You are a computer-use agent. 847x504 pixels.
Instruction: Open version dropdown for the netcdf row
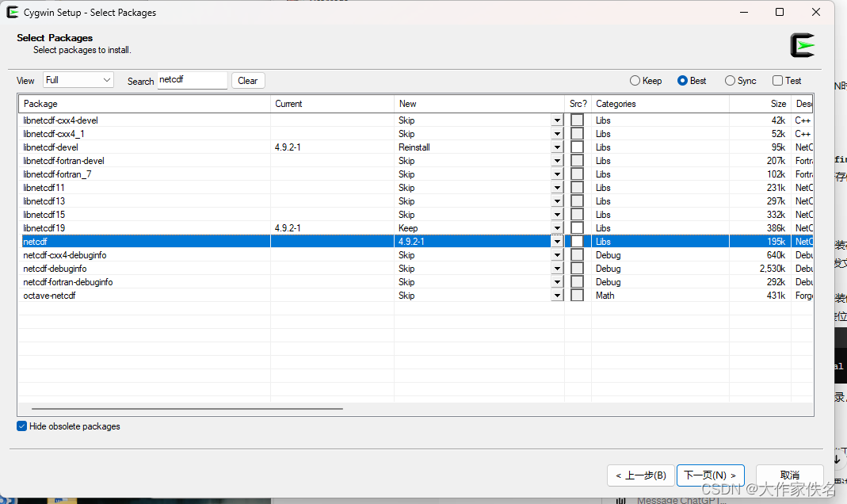(x=557, y=242)
